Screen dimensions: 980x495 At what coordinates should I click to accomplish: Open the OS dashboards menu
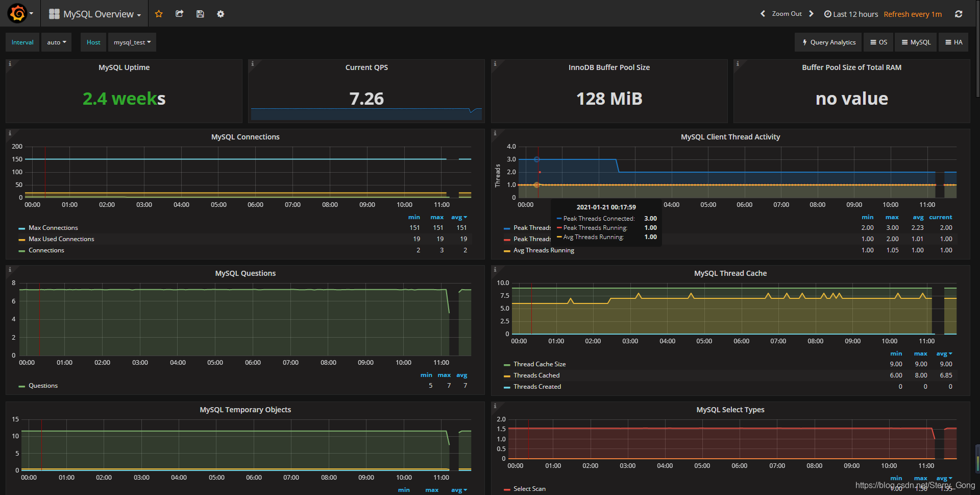(879, 42)
